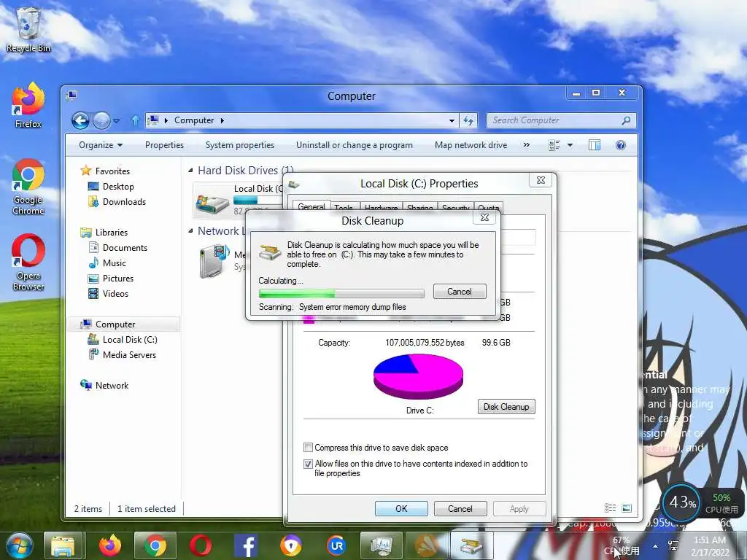Screen dimensions: 747x560
Task: Click Uninstall or change a program
Action: click(x=355, y=145)
